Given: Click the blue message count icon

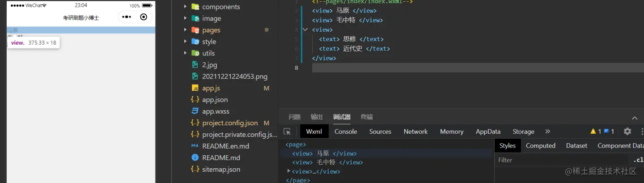Looking at the screenshot, I should pos(606,131).
